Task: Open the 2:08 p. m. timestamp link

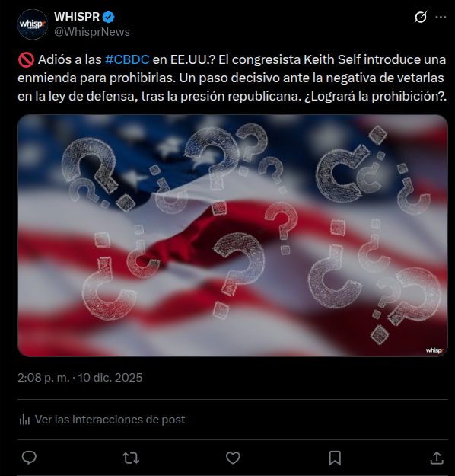Action: tap(43, 378)
